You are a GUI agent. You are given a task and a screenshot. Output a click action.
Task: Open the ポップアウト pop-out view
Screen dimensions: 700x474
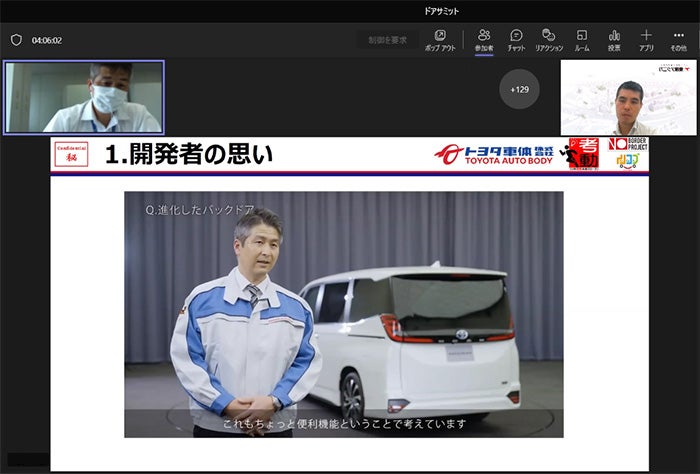click(440, 40)
